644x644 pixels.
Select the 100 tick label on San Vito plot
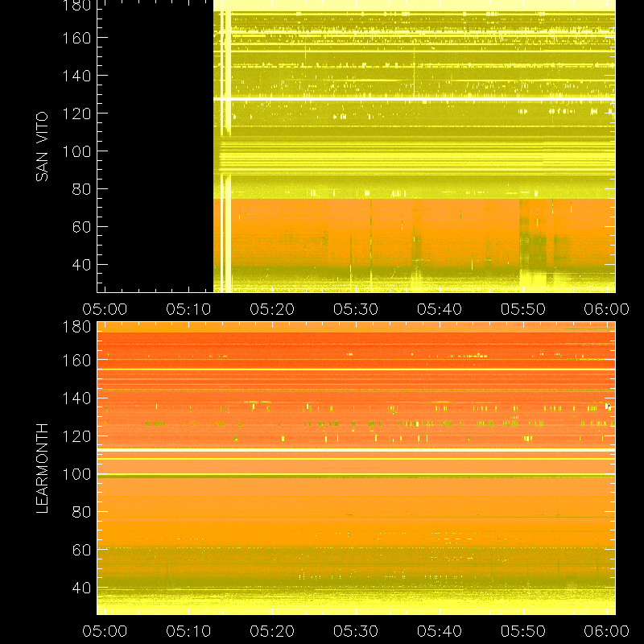tap(76, 151)
